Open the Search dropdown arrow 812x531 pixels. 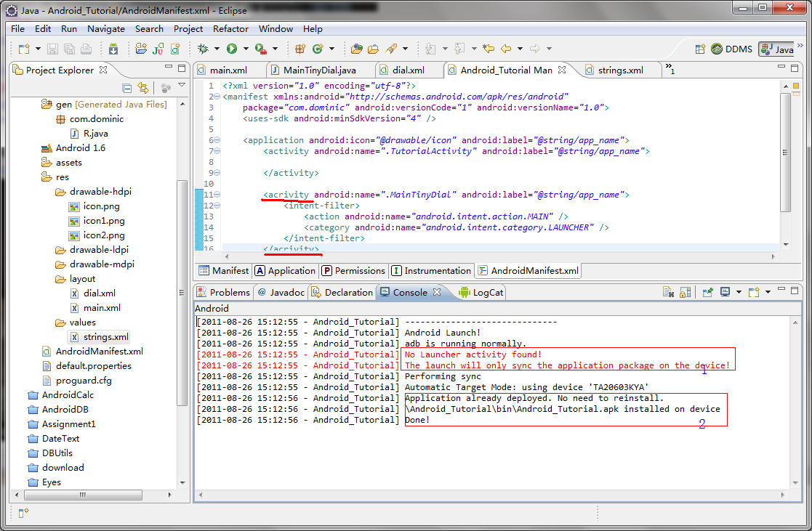(x=405, y=49)
